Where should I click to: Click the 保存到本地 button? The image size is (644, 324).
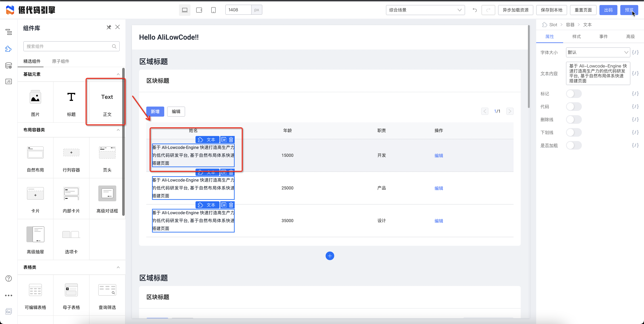pyautogui.click(x=551, y=10)
